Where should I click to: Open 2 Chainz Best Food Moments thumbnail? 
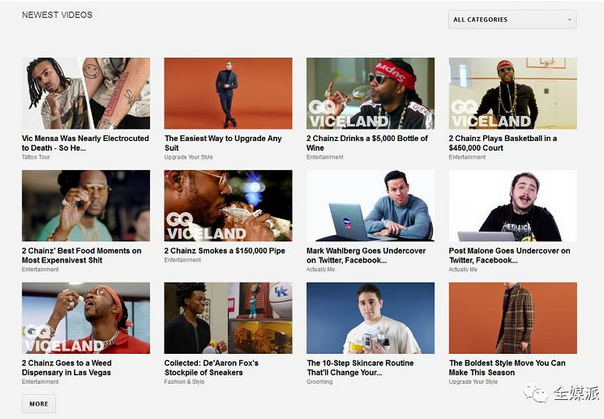click(x=86, y=206)
